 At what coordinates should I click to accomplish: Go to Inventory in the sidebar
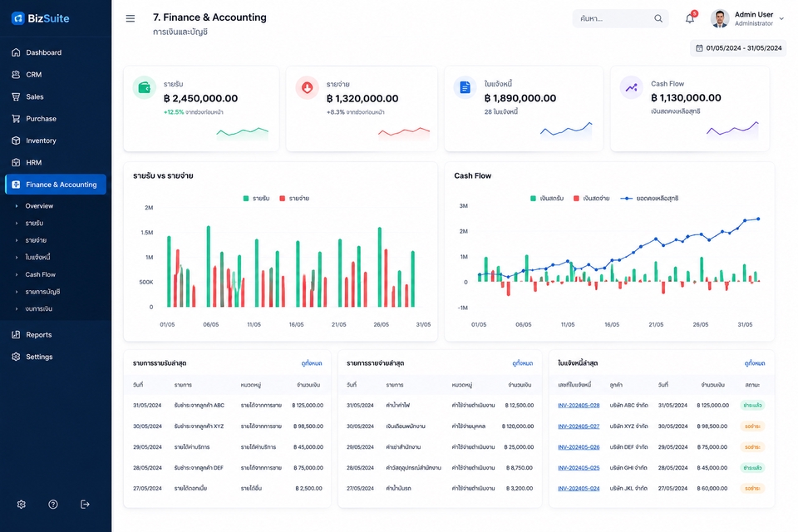coord(41,140)
